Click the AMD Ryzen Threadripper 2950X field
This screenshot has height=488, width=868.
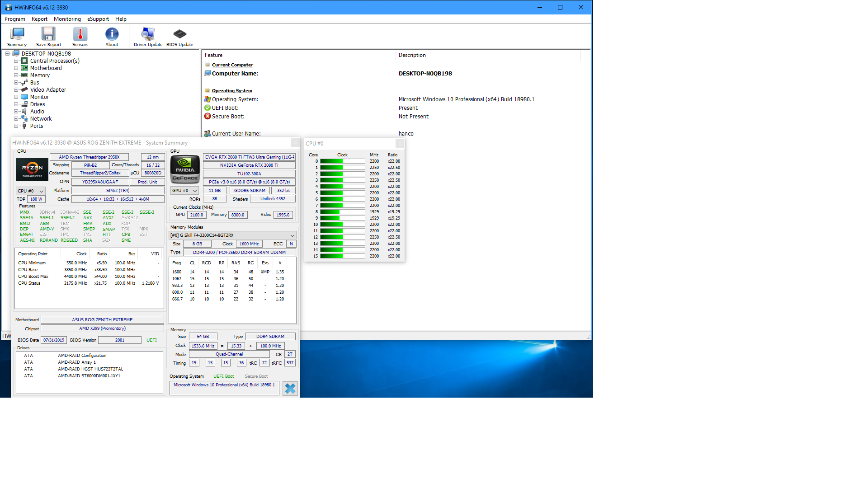[x=89, y=157]
